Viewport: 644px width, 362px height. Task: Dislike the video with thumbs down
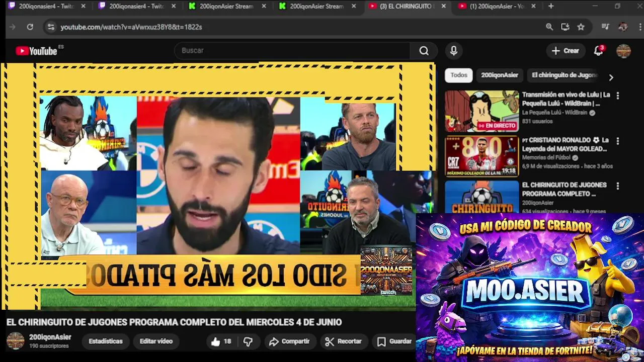point(248,341)
